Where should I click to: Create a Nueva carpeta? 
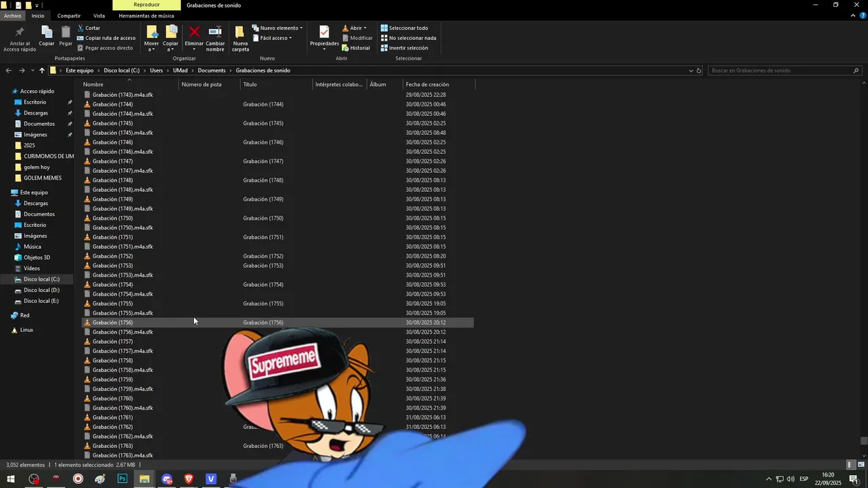[x=240, y=39]
